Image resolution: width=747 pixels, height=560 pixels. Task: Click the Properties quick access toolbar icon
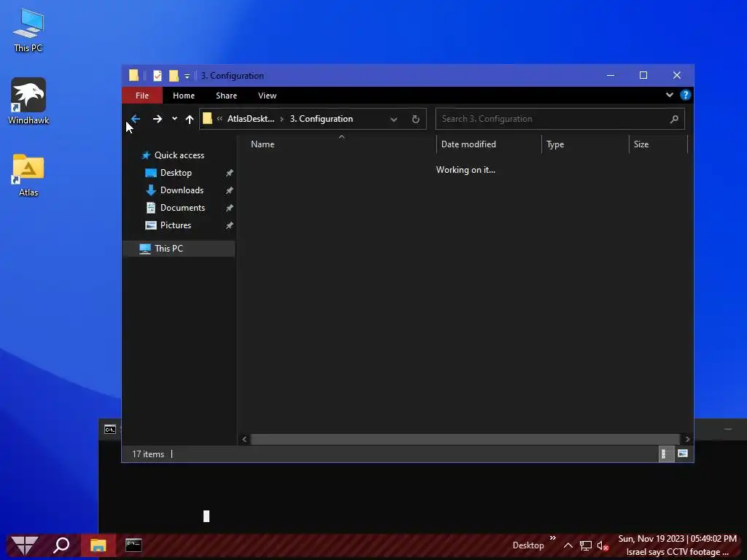158,76
